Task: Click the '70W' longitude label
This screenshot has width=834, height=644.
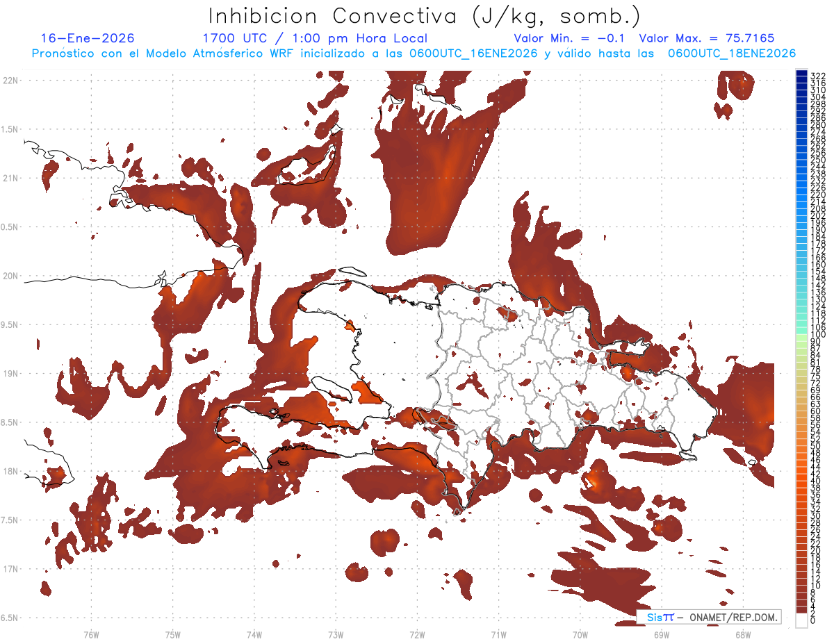Action: [x=580, y=634]
